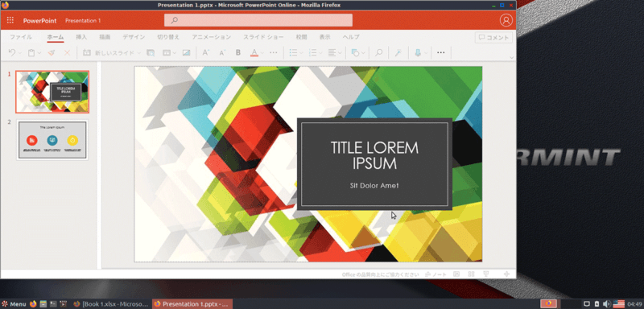The image size is (644, 309).
Task: Start slideshow from status bar icon
Action: coord(486,274)
